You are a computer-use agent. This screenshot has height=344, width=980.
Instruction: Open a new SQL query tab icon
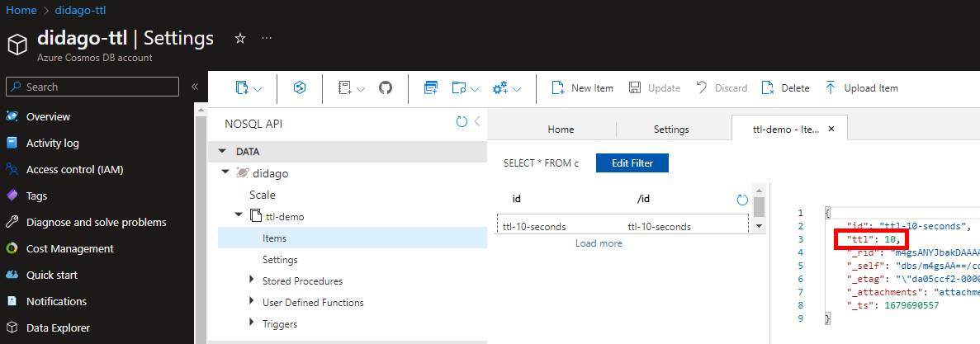click(x=430, y=87)
